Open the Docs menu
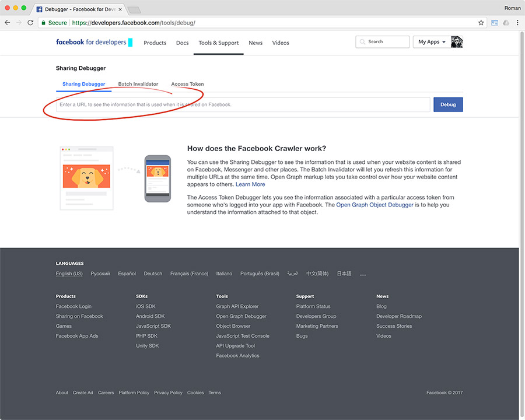This screenshot has height=420, width=525. coord(183,43)
